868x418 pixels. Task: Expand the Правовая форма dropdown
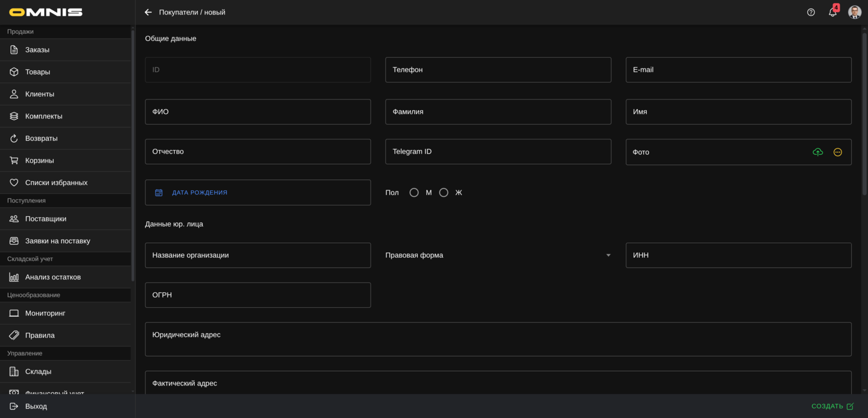click(608, 255)
